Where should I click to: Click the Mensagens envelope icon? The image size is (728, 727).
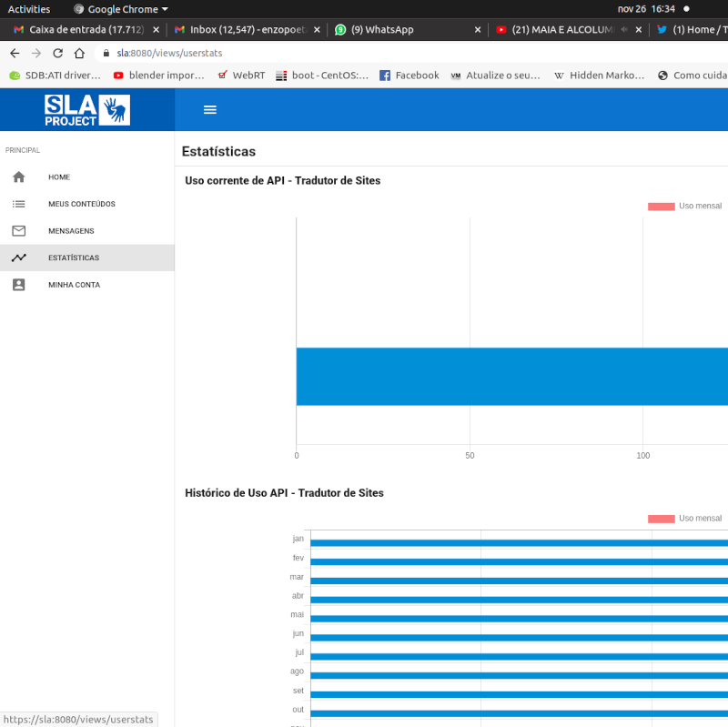(x=19, y=231)
